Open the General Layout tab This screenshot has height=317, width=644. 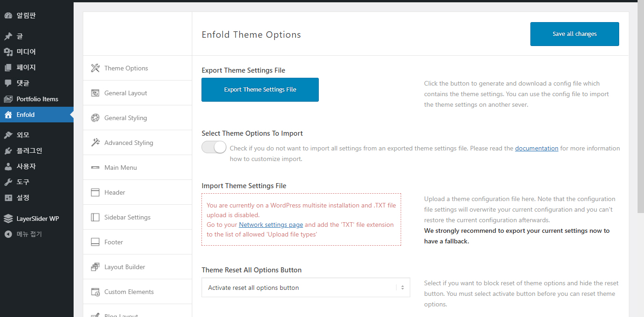click(138, 93)
